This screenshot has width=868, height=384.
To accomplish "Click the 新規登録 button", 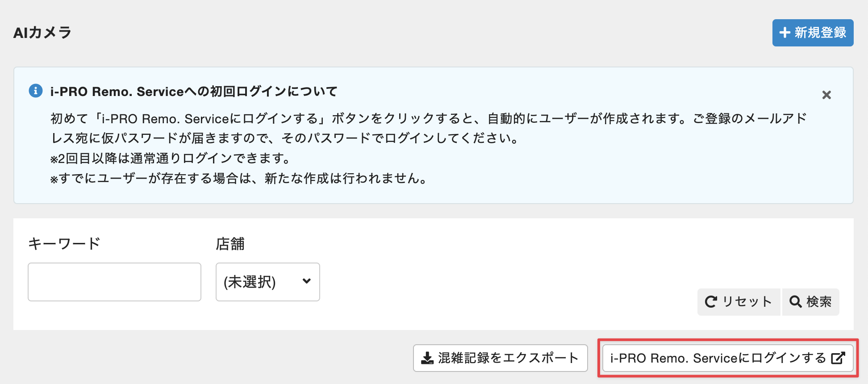I will [813, 33].
